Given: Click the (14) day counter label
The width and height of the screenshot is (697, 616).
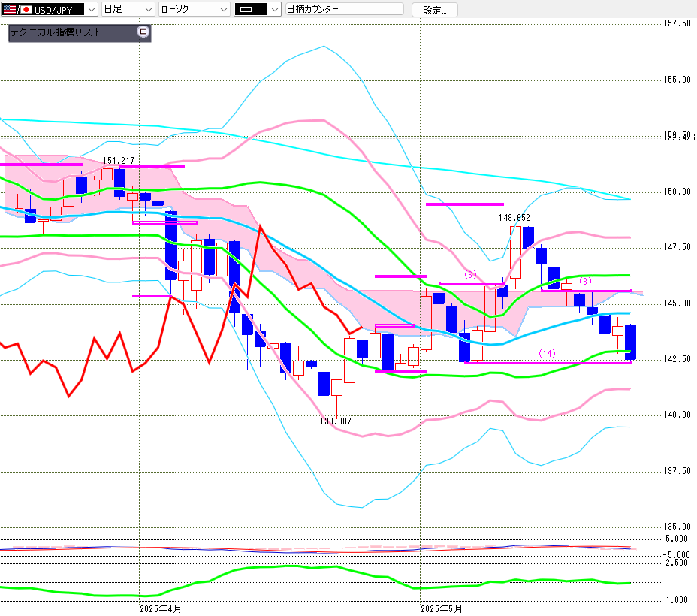Looking at the screenshot, I should click(x=548, y=353).
